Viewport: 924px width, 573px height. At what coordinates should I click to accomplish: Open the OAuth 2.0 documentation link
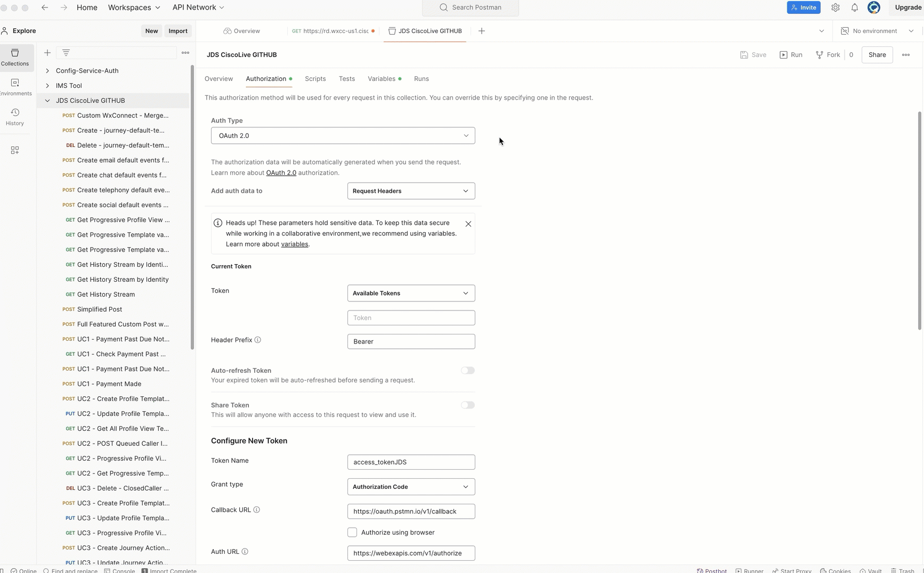pos(281,173)
